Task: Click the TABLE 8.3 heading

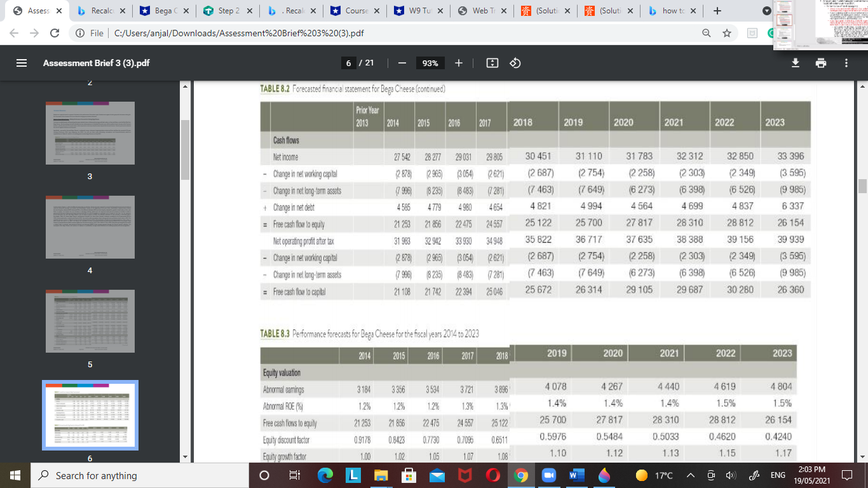Action: click(369, 333)
